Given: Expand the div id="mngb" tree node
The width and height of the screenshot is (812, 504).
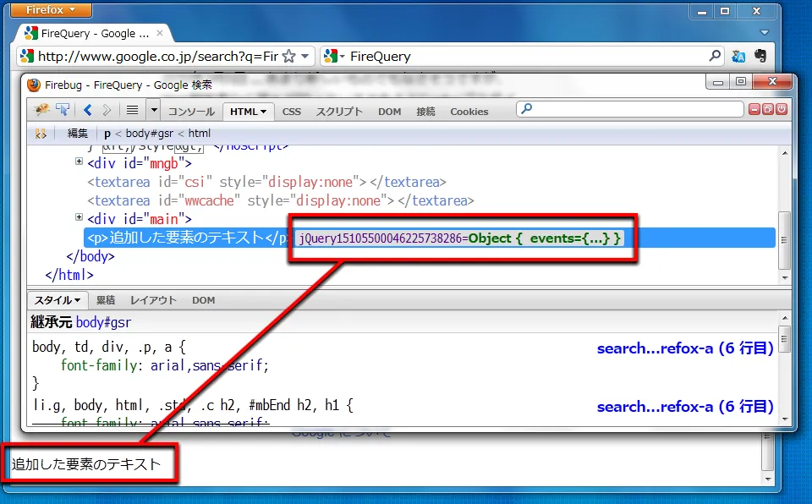Looking at the screenshot, I should 78,162.
